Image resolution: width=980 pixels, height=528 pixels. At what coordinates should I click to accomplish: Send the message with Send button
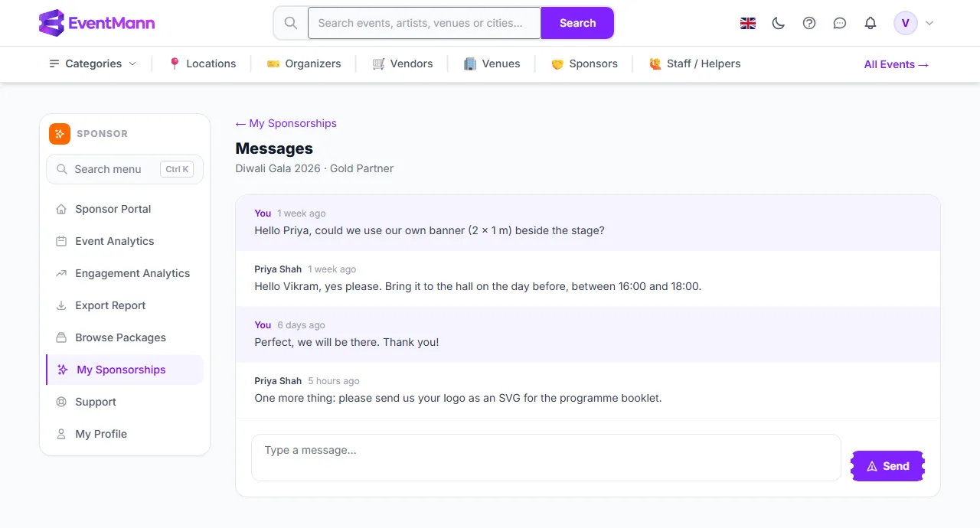pyautogui.click(x=887, y=466)
